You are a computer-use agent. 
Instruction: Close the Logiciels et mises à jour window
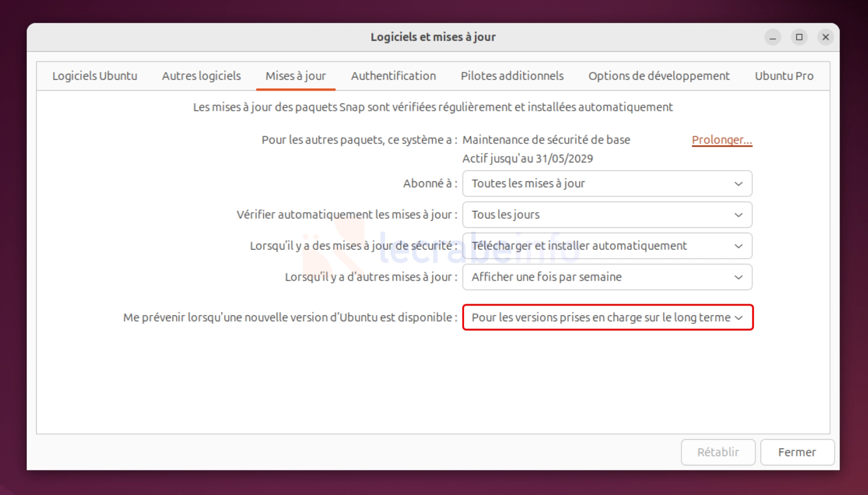(826, 38)
